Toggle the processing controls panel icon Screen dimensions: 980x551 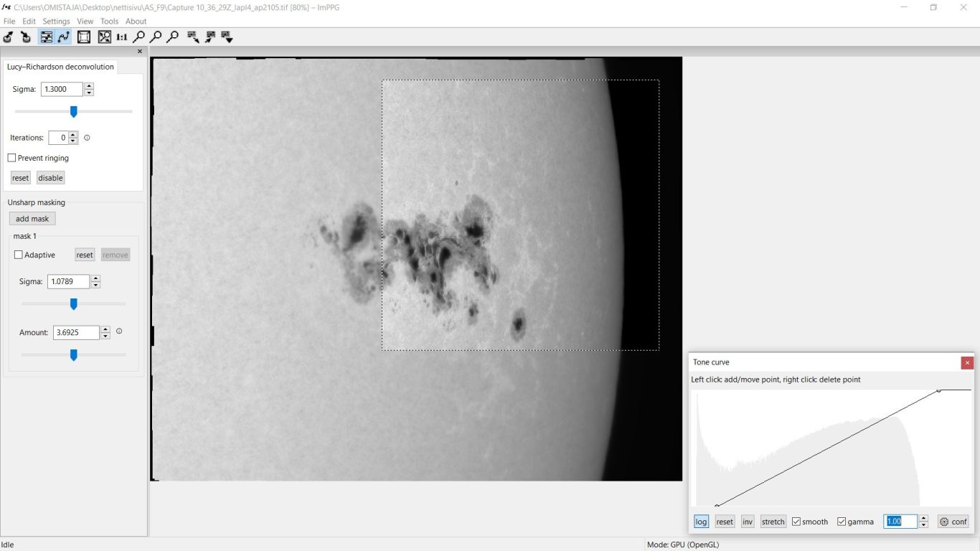pyautogui.click(x=46, y=37)
